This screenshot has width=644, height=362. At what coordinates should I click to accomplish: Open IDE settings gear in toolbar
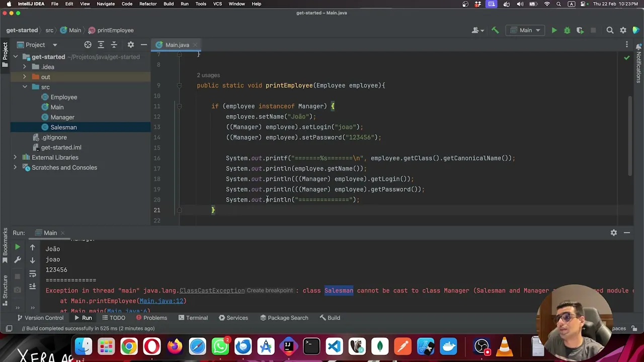pos(623,30)
